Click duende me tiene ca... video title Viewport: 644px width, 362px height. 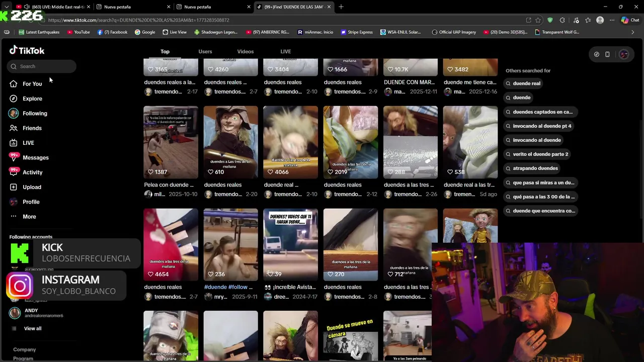470,82
